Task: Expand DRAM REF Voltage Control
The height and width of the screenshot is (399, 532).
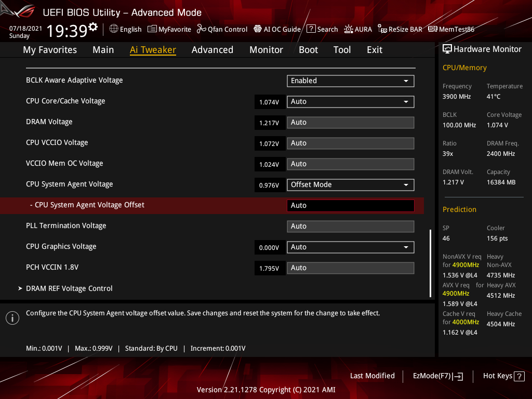Action: [69, 288]
